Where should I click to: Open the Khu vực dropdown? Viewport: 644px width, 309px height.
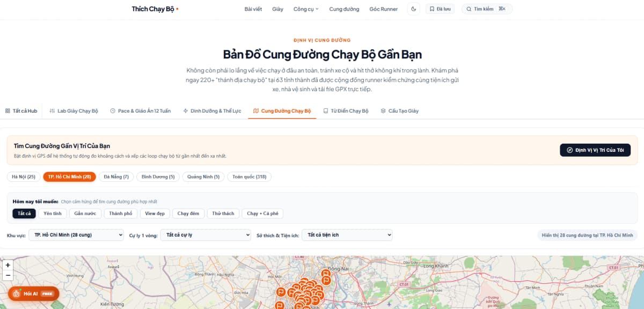(76, 235)
